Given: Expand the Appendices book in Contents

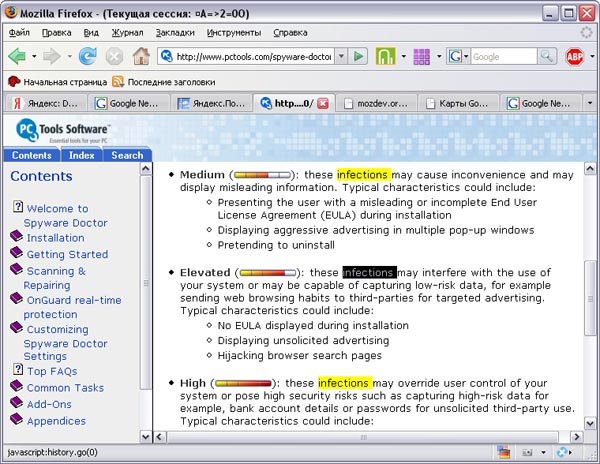Looking at the screenshot, I should pyautogui.click(x=56, y=421).
